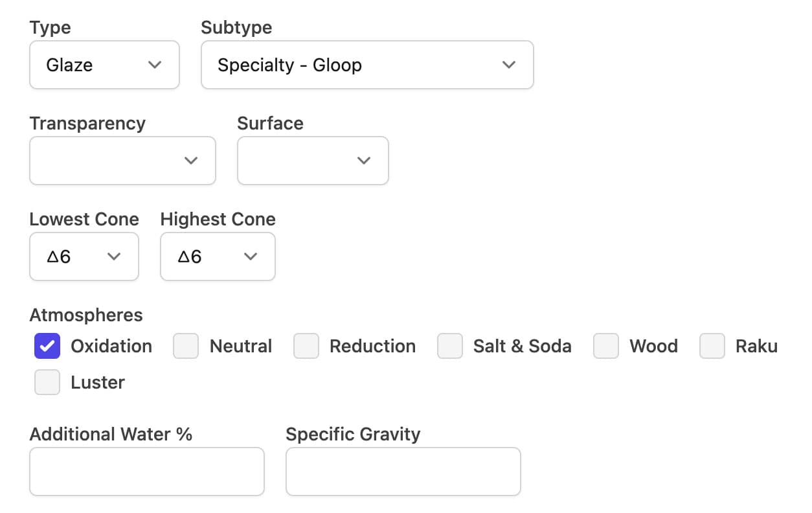Click the Lowest Cone chevron icon
The height and width of the screenshot is (513, 812).
[114, 256]
